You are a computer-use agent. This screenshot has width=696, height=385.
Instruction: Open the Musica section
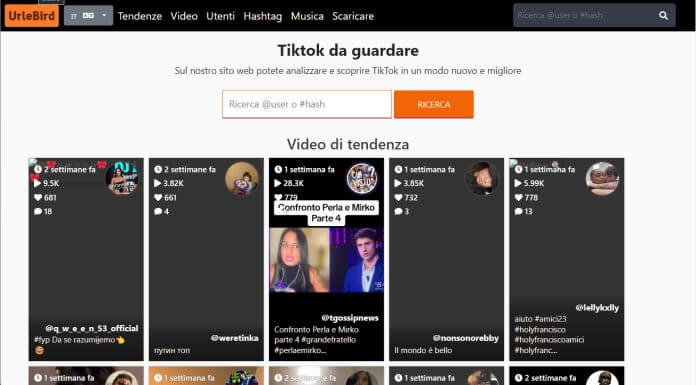307,16
